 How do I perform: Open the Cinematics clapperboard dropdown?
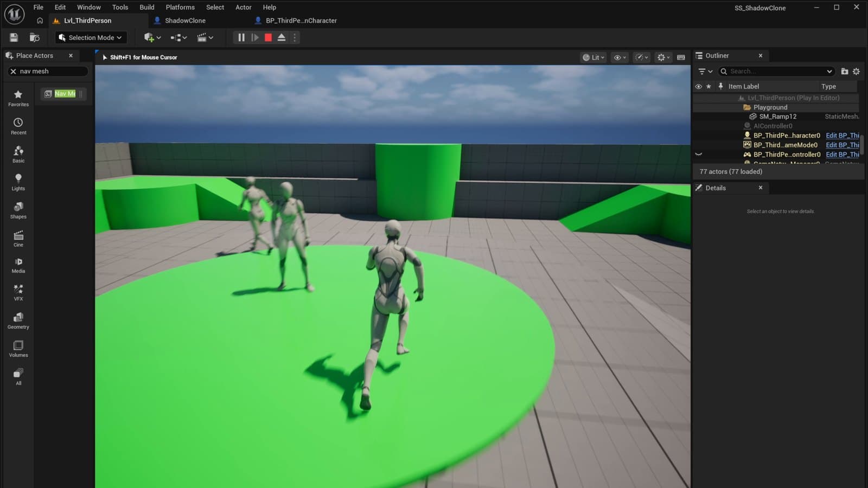coord(205,37)
